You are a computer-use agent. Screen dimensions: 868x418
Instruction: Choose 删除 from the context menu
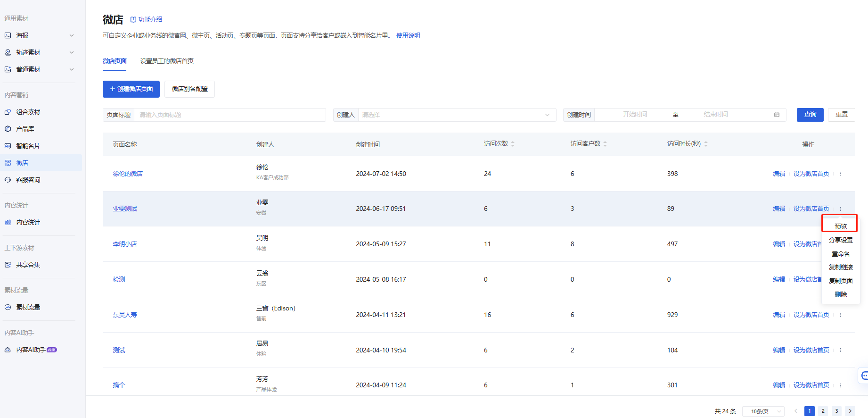click(841, 294)
